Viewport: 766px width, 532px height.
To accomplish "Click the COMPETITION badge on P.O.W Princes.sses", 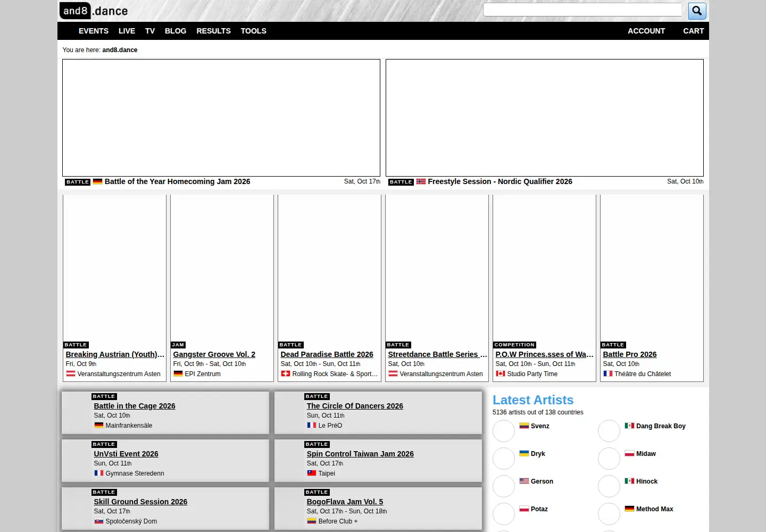I will 514,345.
